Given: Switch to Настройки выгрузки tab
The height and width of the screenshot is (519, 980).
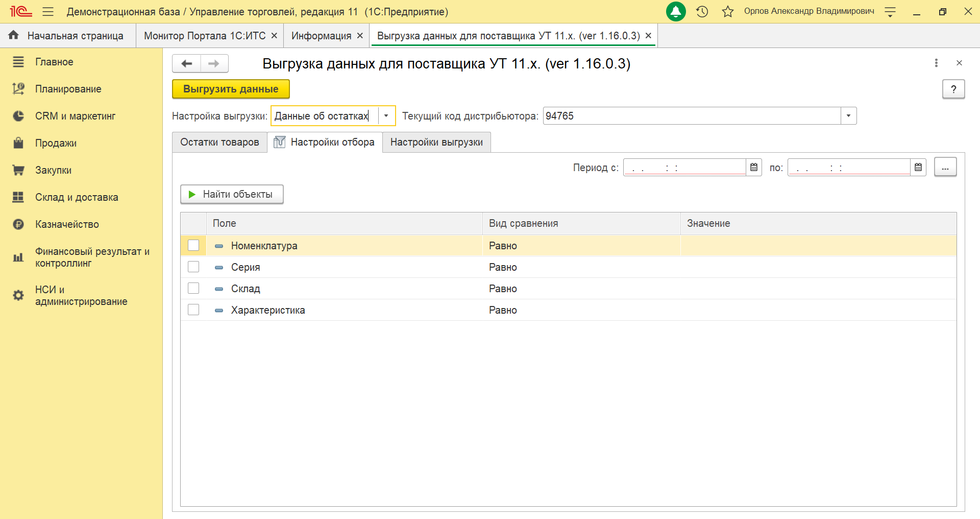Looking at the screenshot, I should 436,142.
